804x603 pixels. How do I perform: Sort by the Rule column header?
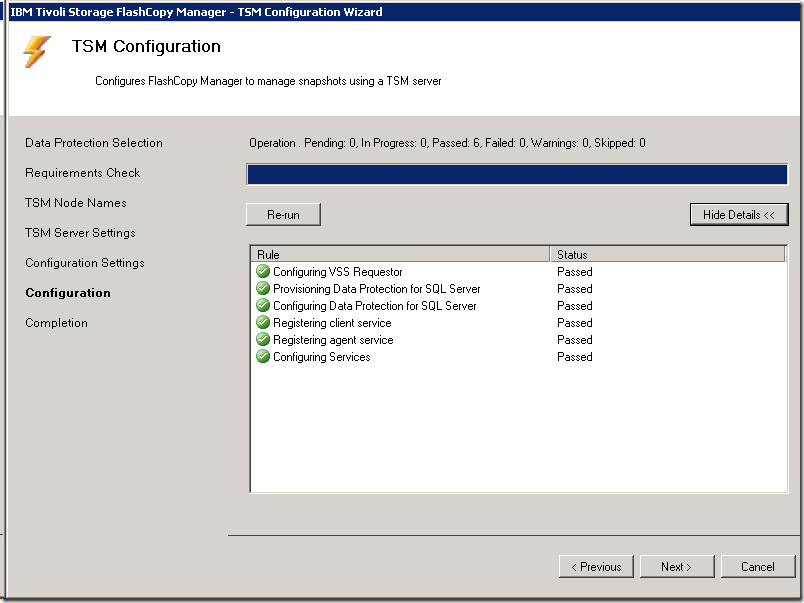point(400,255)
